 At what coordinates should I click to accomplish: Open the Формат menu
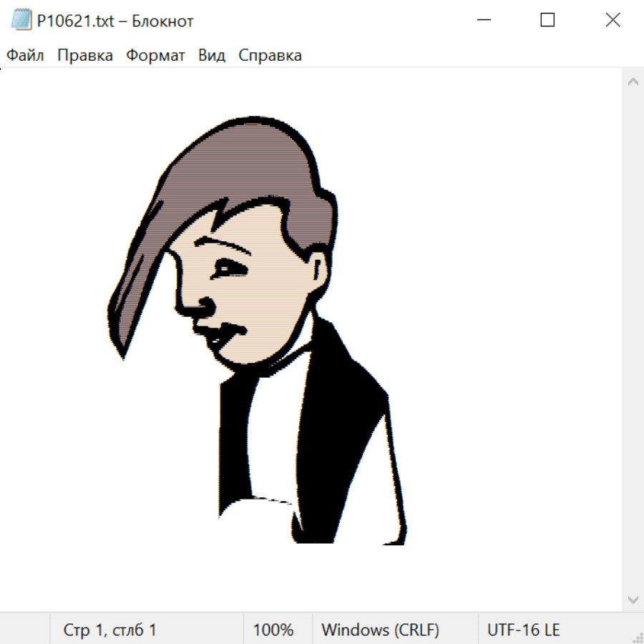point(155,55)
